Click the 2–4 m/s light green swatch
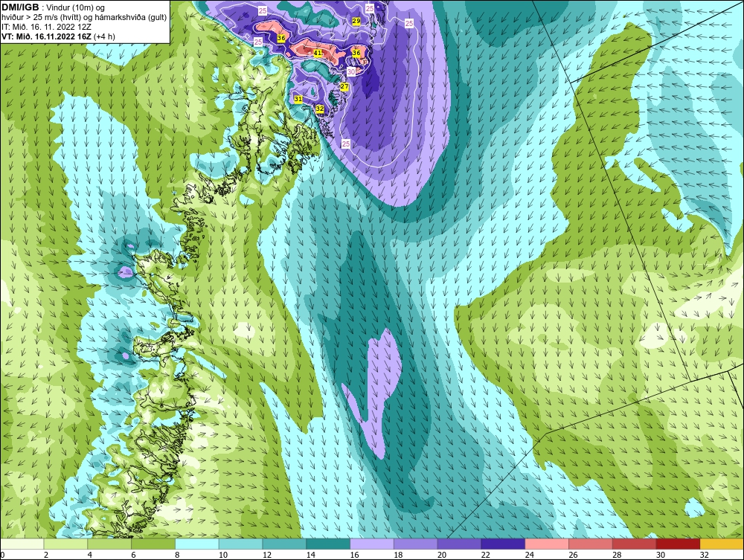Image resolution: width=744 pixels, height=560 pixels. (66, 544)
